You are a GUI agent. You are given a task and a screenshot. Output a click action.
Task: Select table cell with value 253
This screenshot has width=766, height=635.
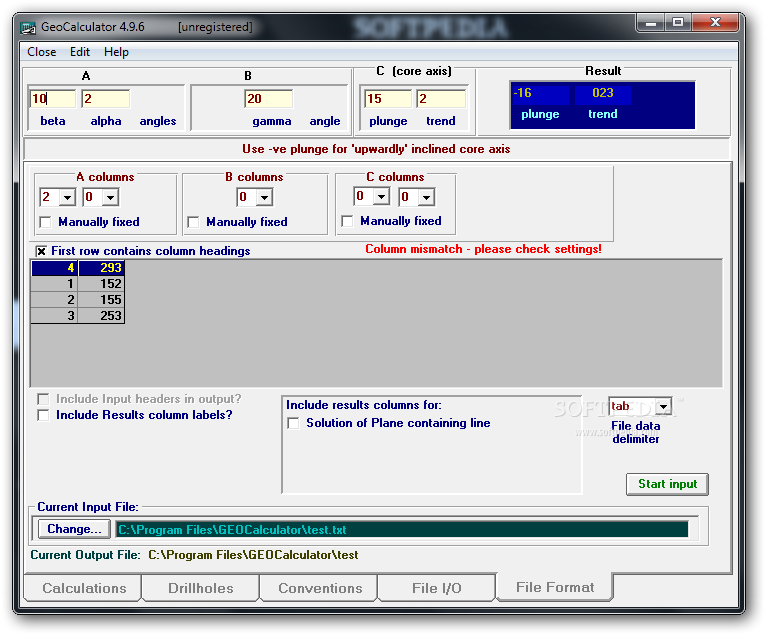pyautogui.click(x=102, y=316)
